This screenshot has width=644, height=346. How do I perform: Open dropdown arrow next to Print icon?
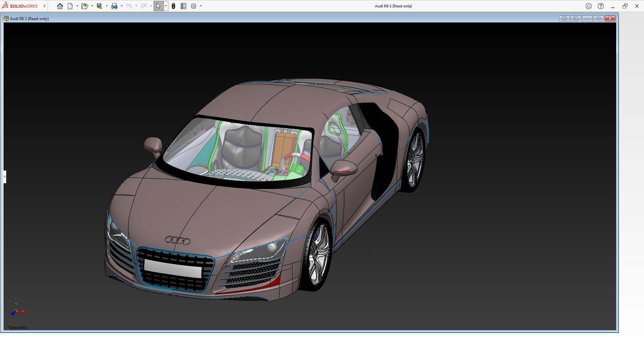[x=121, y=6]
